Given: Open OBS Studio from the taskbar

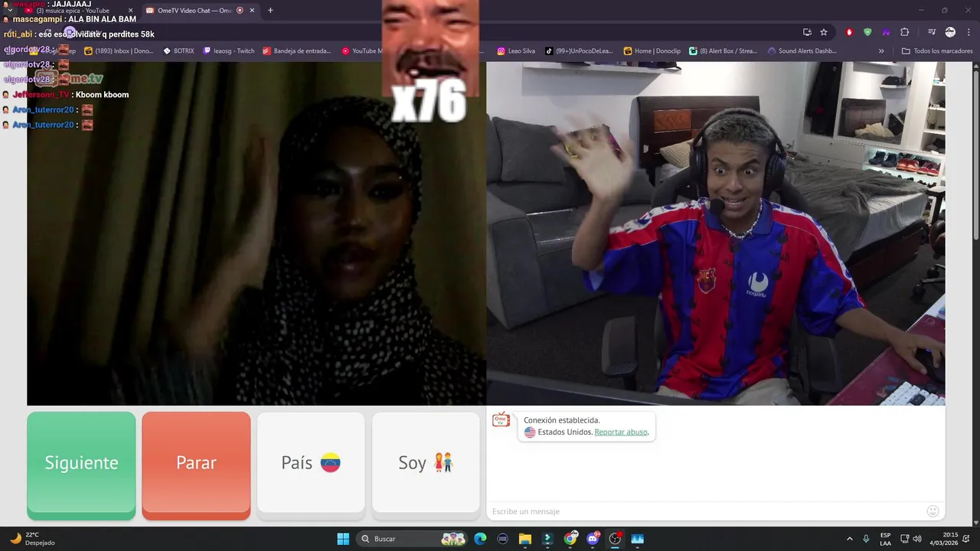Looking at the screenshot, I should coord(615,539).
